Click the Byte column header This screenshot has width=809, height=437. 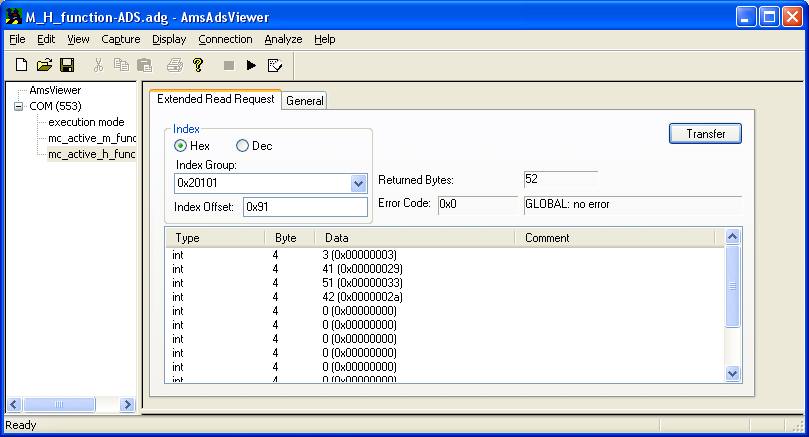[x=289, y=238]
